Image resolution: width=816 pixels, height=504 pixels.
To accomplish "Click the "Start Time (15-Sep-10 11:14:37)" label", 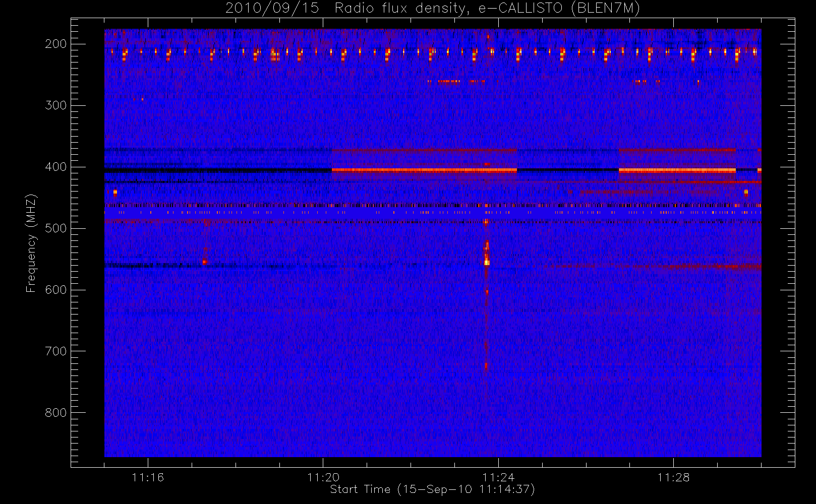I will (432, 489).
